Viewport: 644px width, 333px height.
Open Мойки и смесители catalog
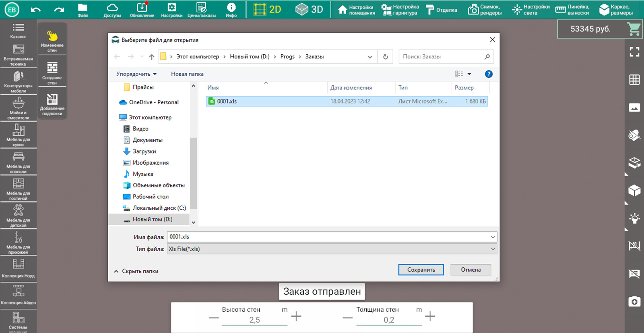click(18, 108)
